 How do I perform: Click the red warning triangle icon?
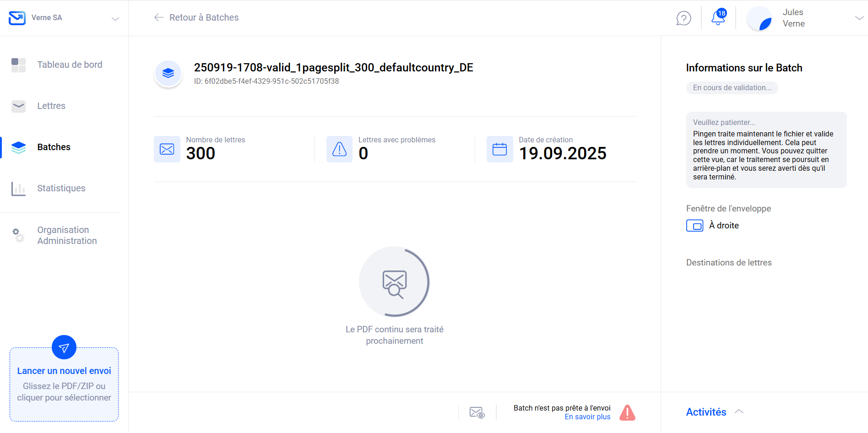(627, 412)
